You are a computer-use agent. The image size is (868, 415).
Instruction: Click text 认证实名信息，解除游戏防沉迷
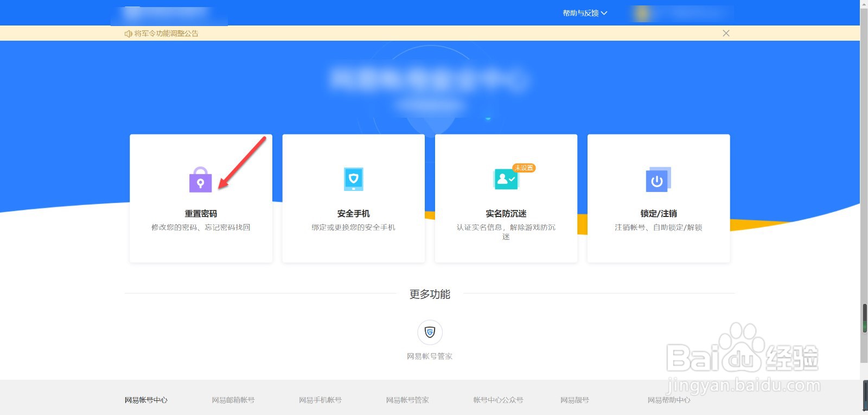pyautogui.click(x=506, y=232)
